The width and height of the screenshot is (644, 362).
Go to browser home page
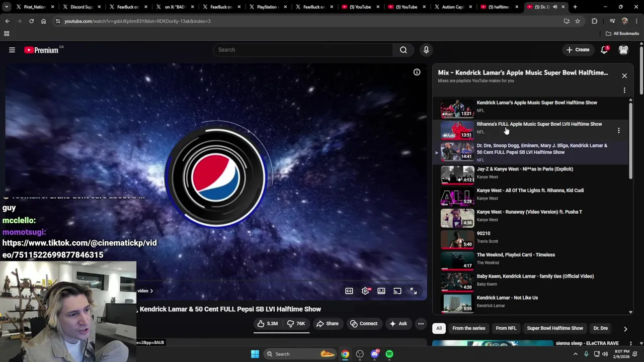(43, 21)
